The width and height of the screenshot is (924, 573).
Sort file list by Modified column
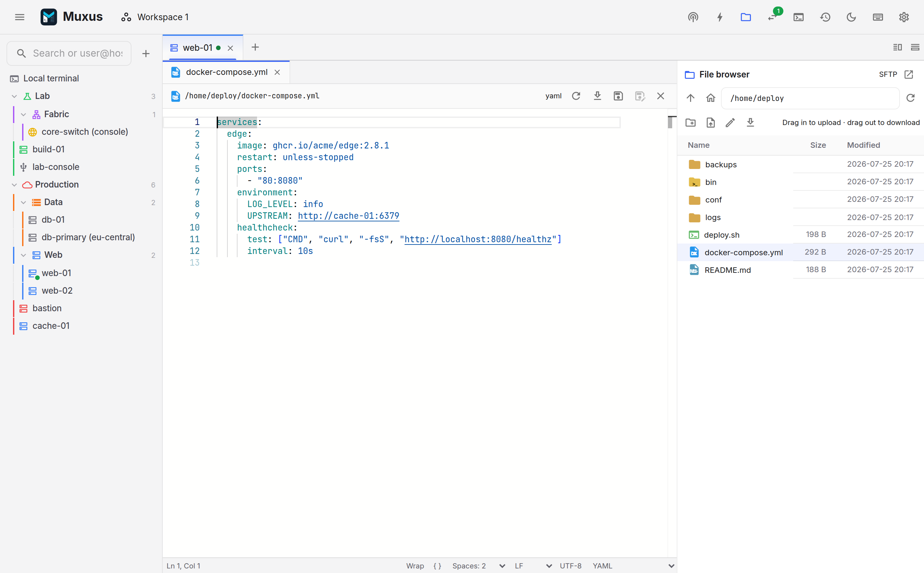[863, 145]
